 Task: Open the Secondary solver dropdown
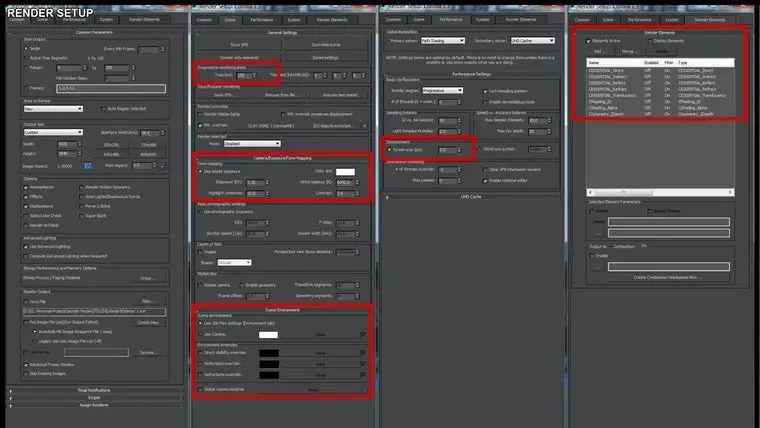[533, 41]
